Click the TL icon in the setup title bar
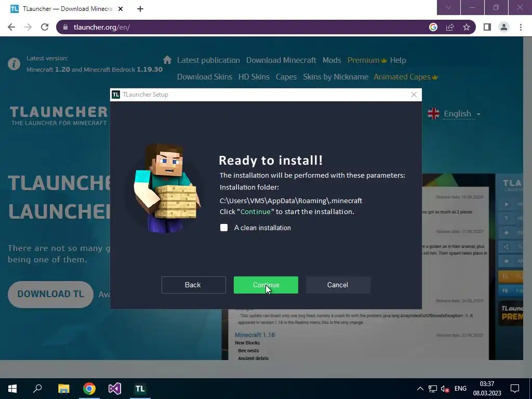This screenshot has width=532, height=399. click(x=116, y=95)
